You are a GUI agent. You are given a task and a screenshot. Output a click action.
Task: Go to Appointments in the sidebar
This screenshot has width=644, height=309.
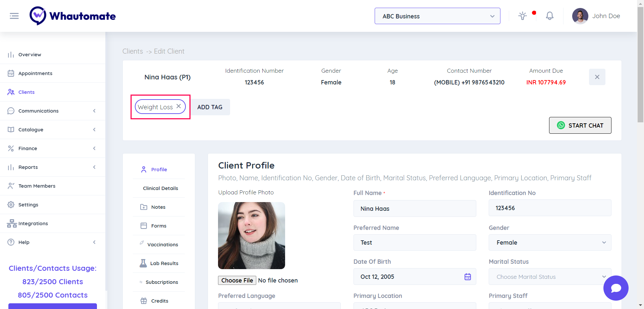pos(35,73)
